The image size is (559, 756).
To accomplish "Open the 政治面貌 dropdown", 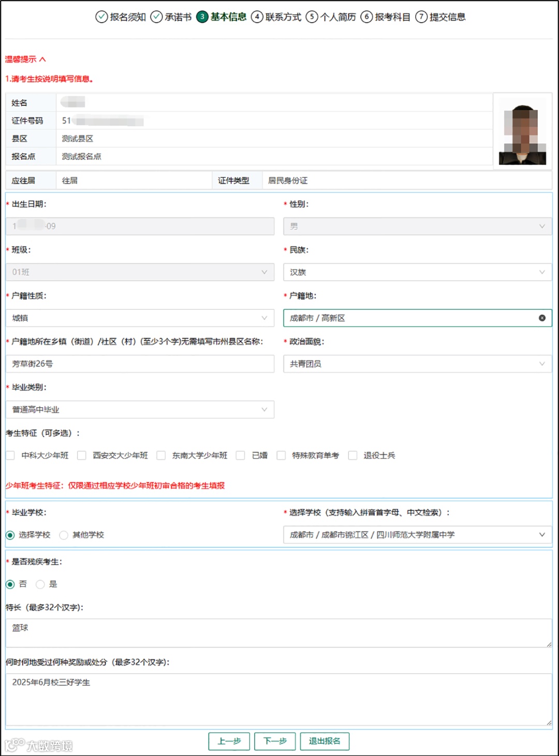I will (x=541, y=363).
